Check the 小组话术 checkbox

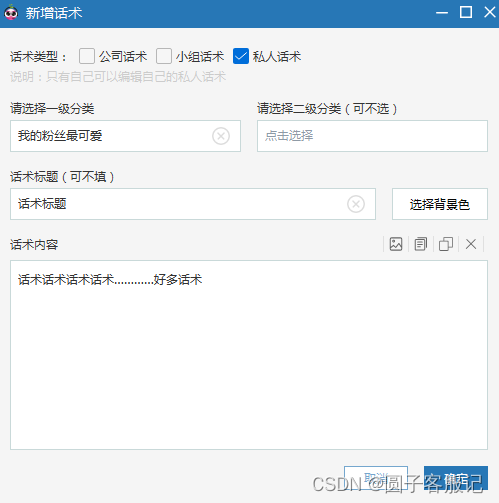164,56
